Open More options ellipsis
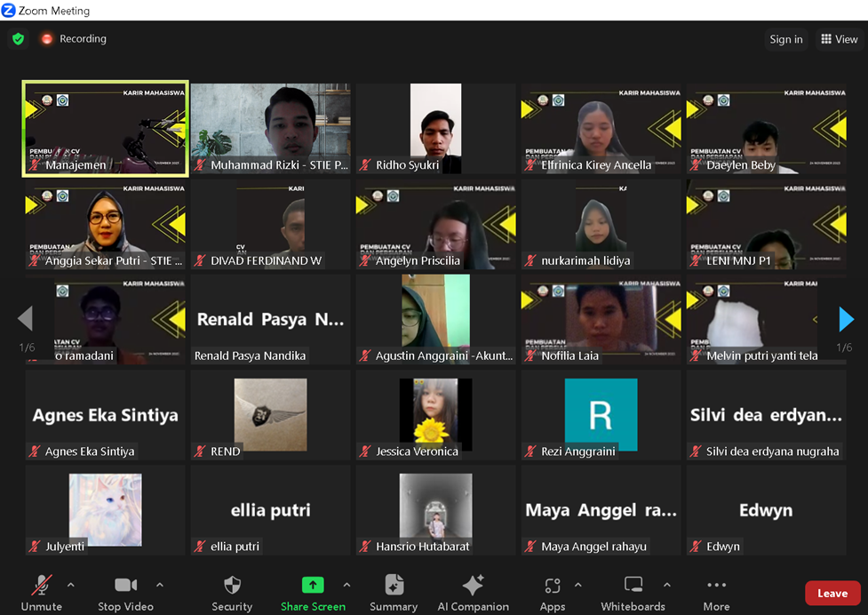Viewport: 868px width, 615px height. pos(716,585)
